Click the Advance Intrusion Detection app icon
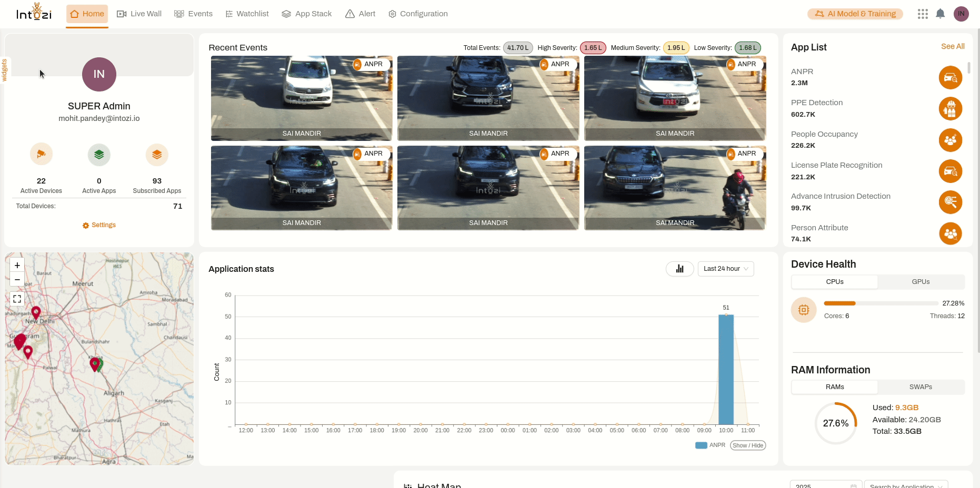Screen dimensions: 980x488 951,202
